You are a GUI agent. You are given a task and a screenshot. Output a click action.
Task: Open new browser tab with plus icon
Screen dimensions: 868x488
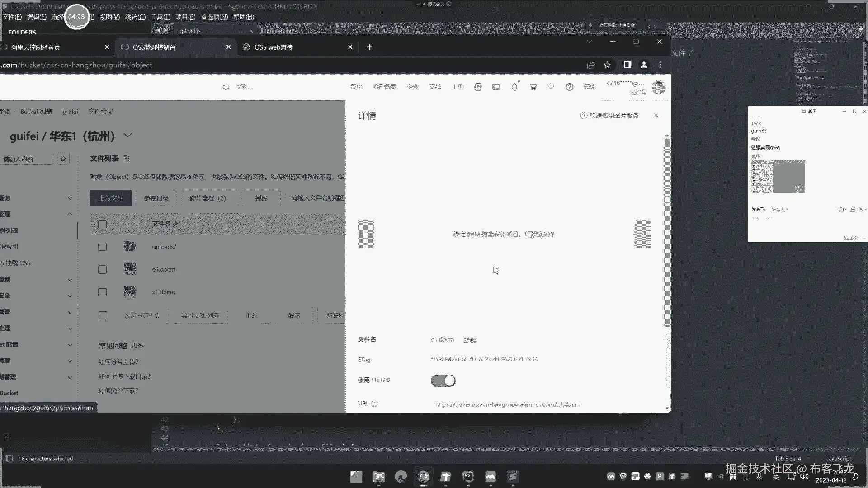tap(369, 47)
